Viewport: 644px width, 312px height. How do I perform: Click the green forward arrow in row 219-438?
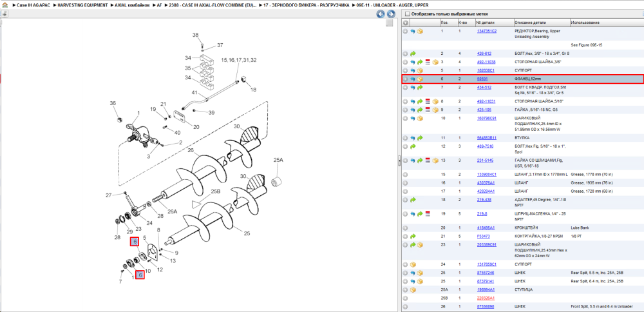413,200
